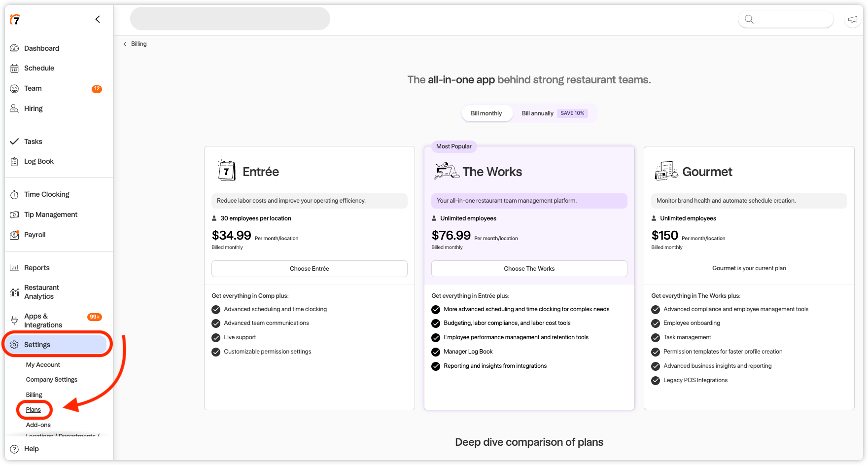Click the announcements megaphone icon
This screenshot has height=465, width=868.
pos(852,20)
